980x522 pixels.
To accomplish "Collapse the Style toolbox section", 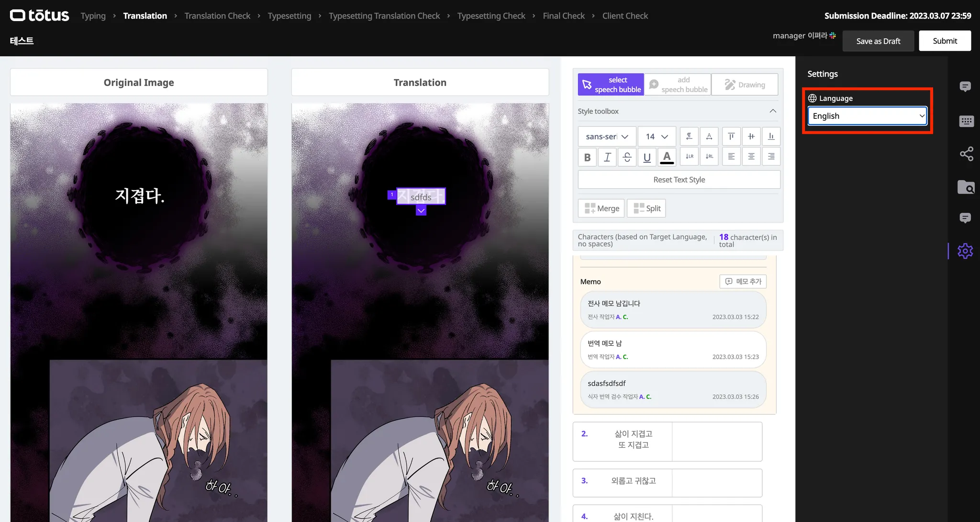I will pyautogui.click(x=773, y=111).
